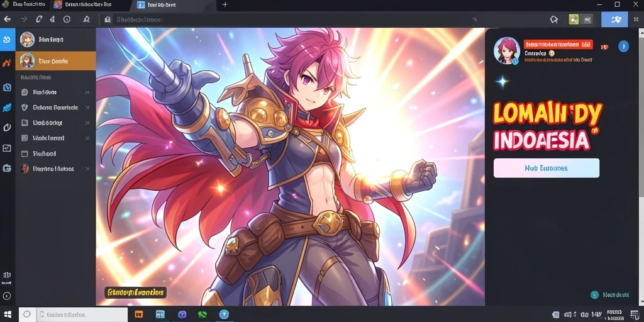Open the gray extension icon beside the green one
This screenshot has width=644, height=322.
click(587, 19)
